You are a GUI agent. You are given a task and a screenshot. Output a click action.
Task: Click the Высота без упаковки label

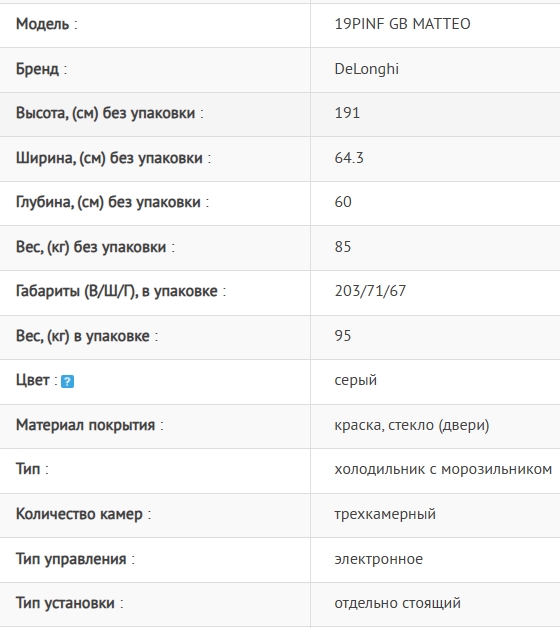point(110,113)
